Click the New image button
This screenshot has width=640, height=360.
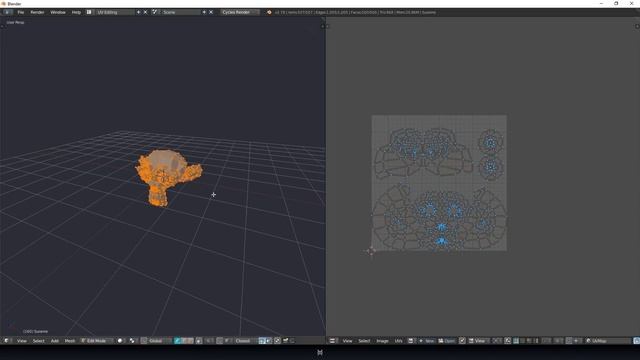[x=427, y=341]
